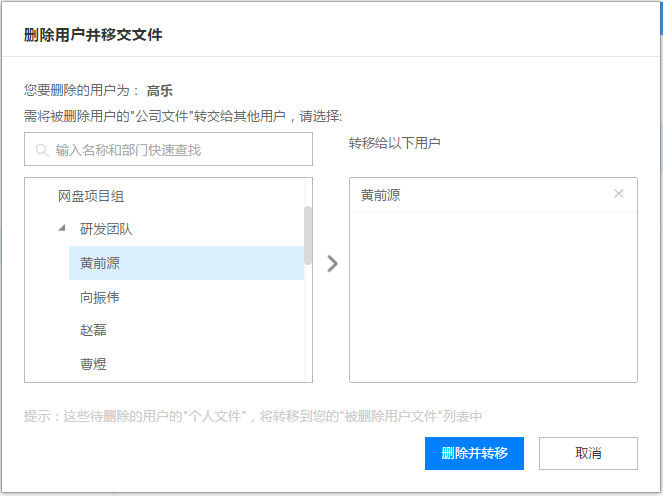Select the 研发团队 department label
Image resolution: width=663 pixels, height=496 pixels.
[x=106, y=229]
